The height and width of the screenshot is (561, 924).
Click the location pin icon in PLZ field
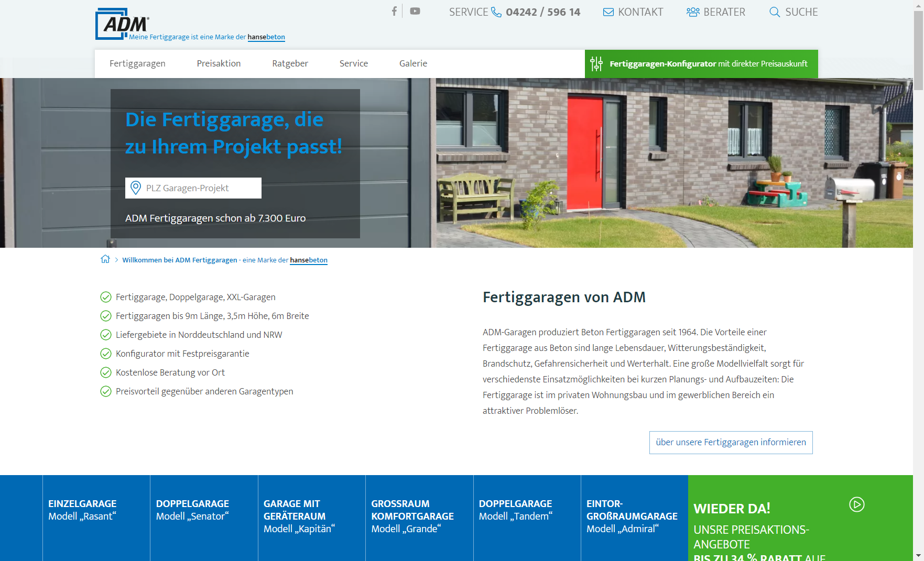coord(136,188)
